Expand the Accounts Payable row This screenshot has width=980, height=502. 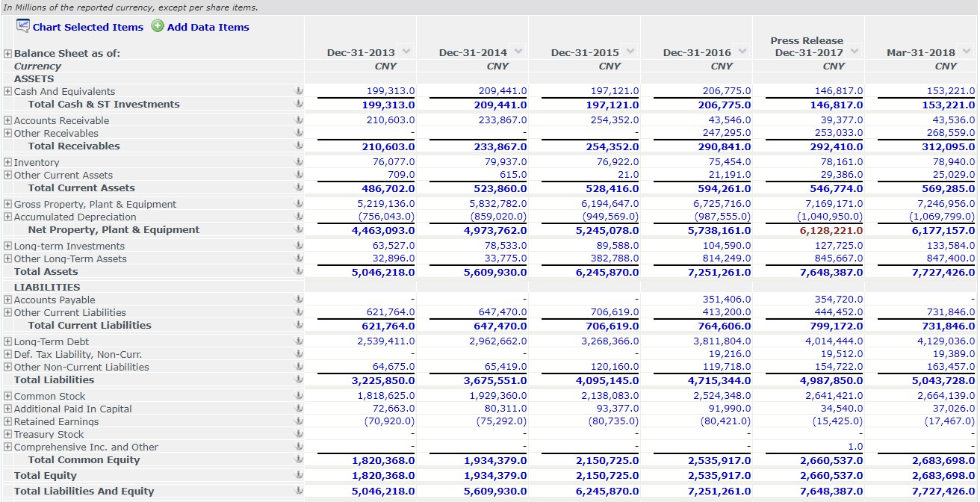tap(8, 300)
